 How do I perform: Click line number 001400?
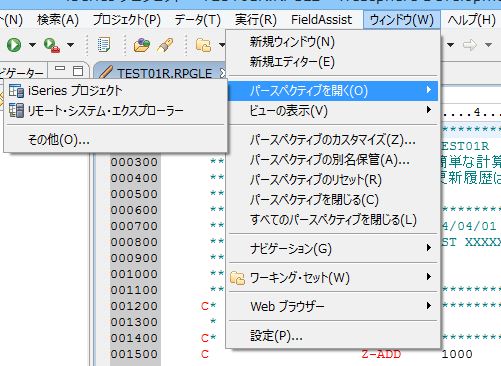pos(134,338)
